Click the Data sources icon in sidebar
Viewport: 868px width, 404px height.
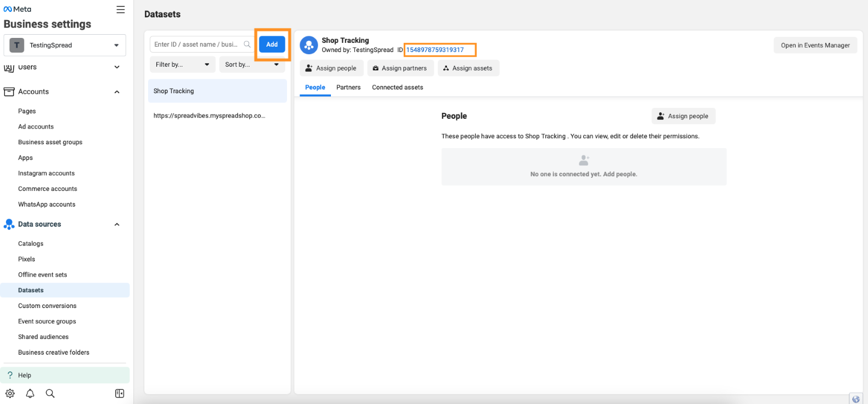(x=9, y=225)
